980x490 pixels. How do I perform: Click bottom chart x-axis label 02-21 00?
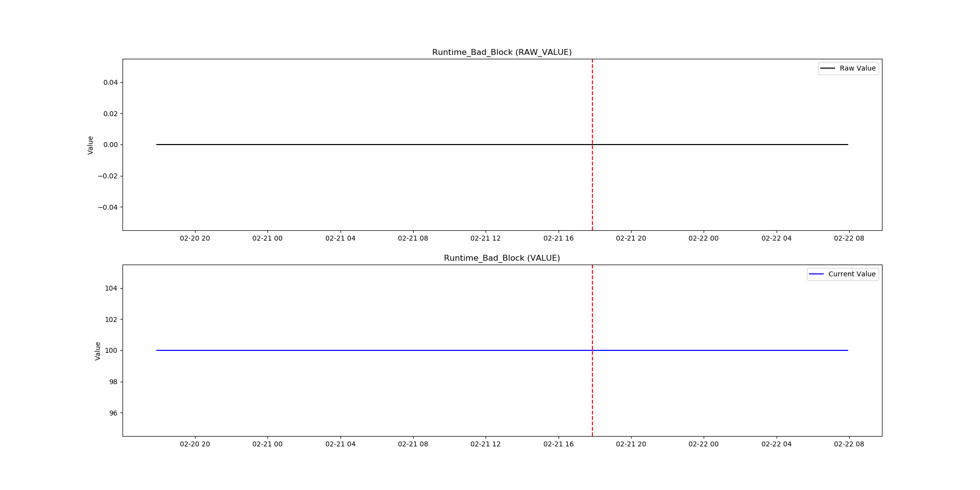point(268,444)
